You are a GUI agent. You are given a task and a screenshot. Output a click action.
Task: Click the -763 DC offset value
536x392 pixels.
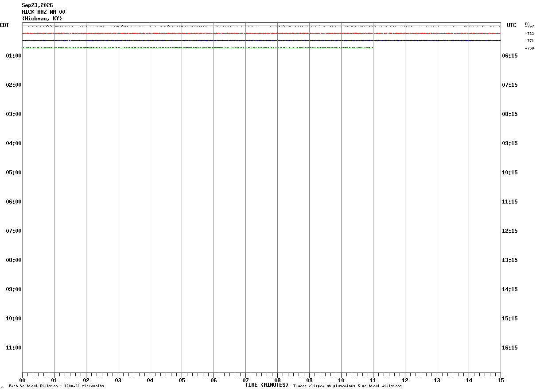point(529,34)
